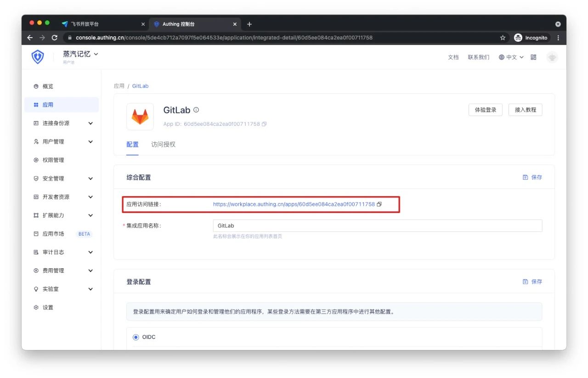Reload the page in browser
Screen dimensions: 588x378
tap(55, 38)
